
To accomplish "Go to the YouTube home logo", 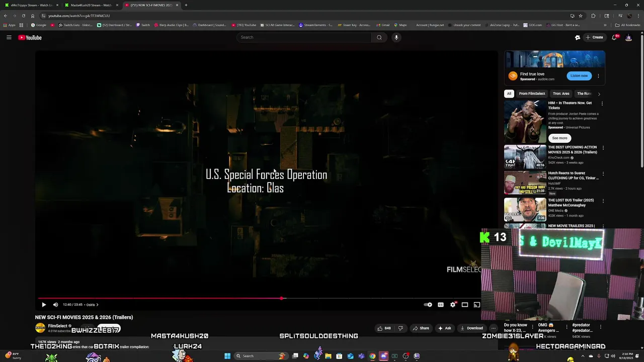I will pyautogui.click(x=30, y=38).
